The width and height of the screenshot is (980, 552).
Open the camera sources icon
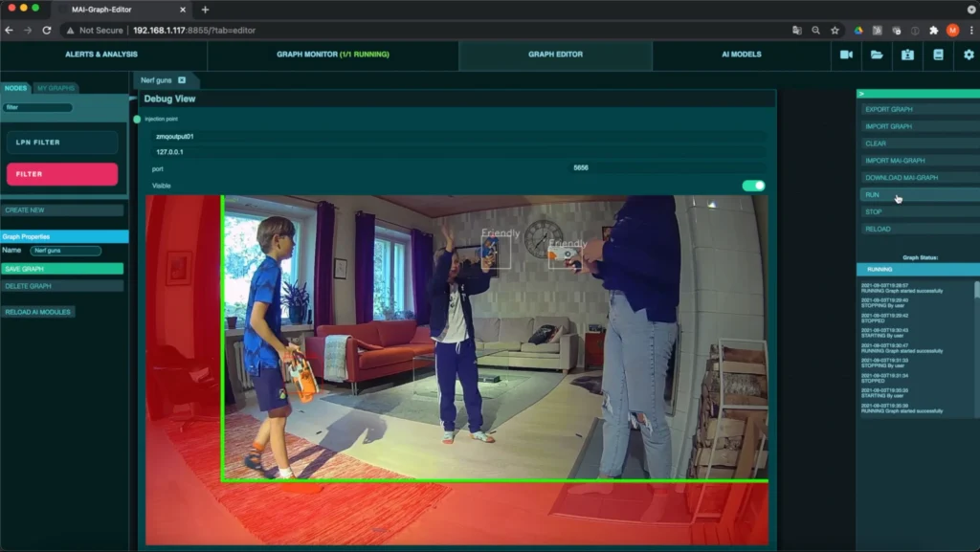[x=846, y=55]
